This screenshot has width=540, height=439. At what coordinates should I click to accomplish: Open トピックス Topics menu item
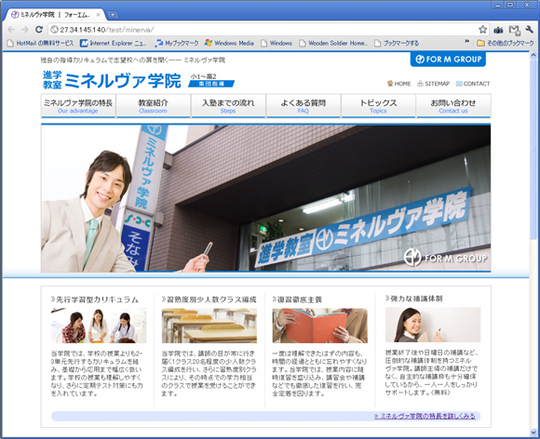(378, 106)
